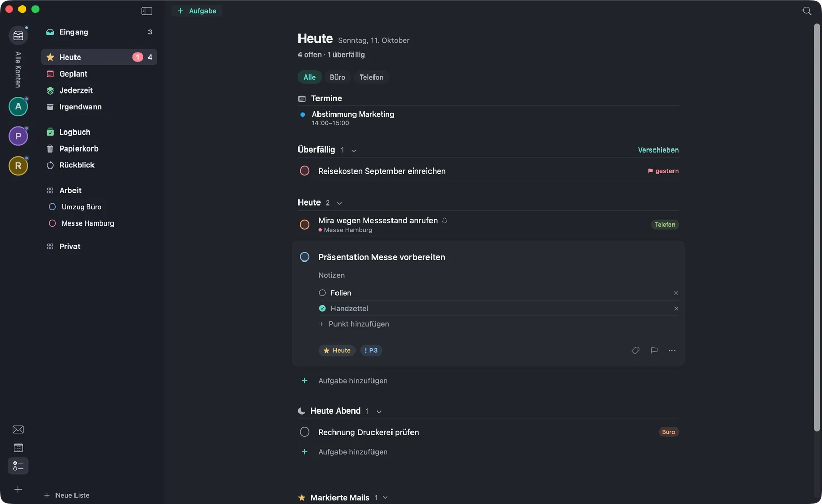Complete Präsentation Messe vorbereiten task
The width and height of the screenshot is (822, 504).
coord(305,257)
